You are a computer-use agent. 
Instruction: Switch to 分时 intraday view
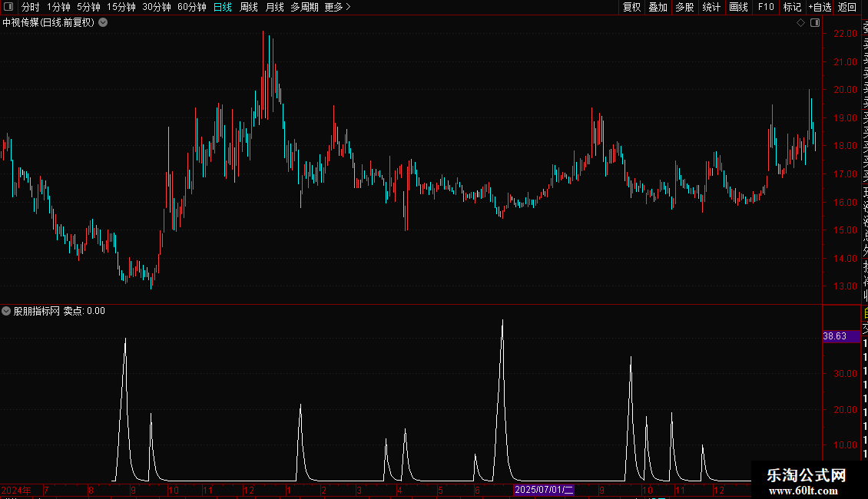31,7
